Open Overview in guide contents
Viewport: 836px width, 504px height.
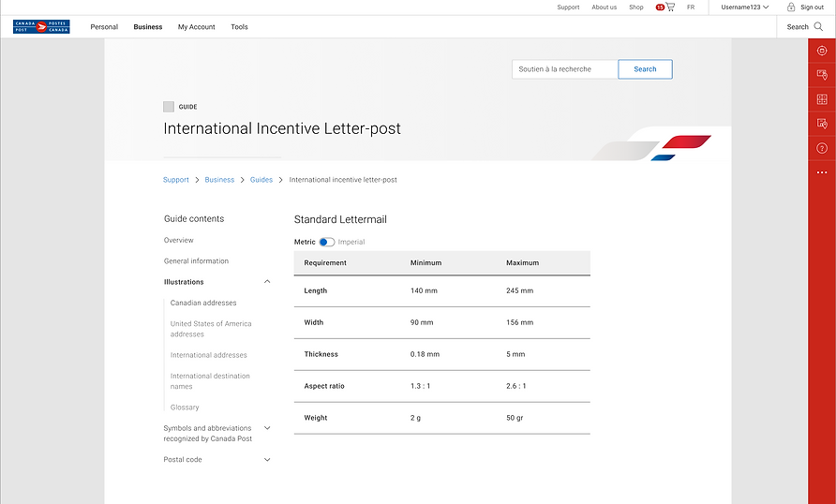coord(179,240)
